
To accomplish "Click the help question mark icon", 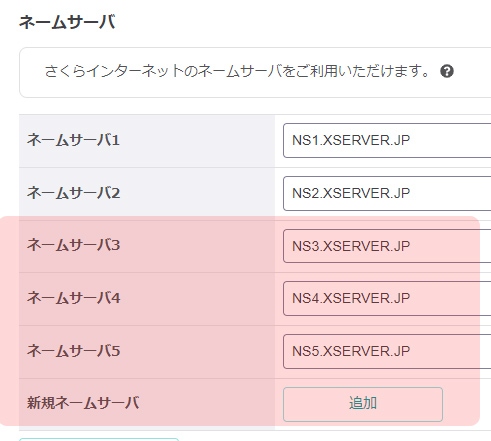I will [x=447, y=71].
